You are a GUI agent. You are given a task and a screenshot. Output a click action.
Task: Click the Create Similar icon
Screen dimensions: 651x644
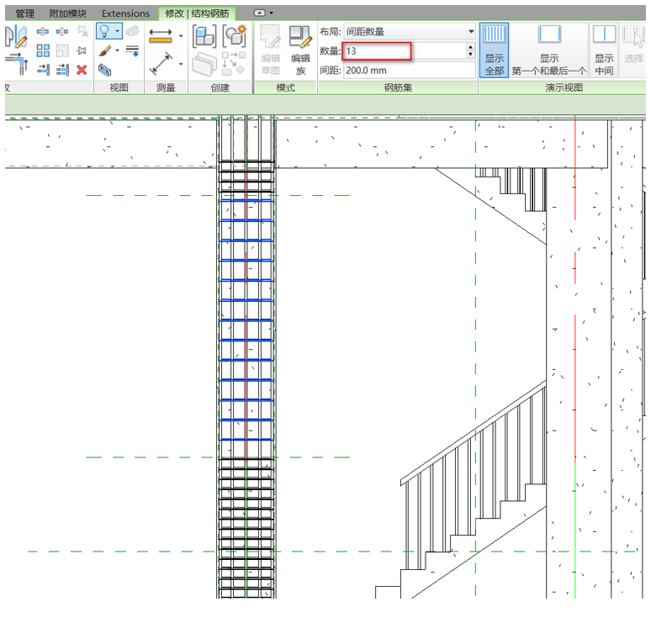click(x=234, y=35)
